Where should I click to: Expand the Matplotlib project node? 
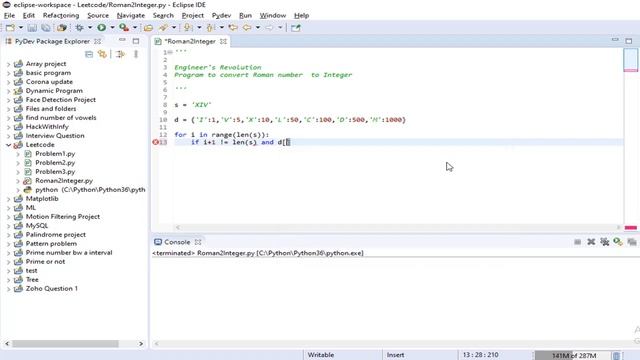tap(9, 199)
